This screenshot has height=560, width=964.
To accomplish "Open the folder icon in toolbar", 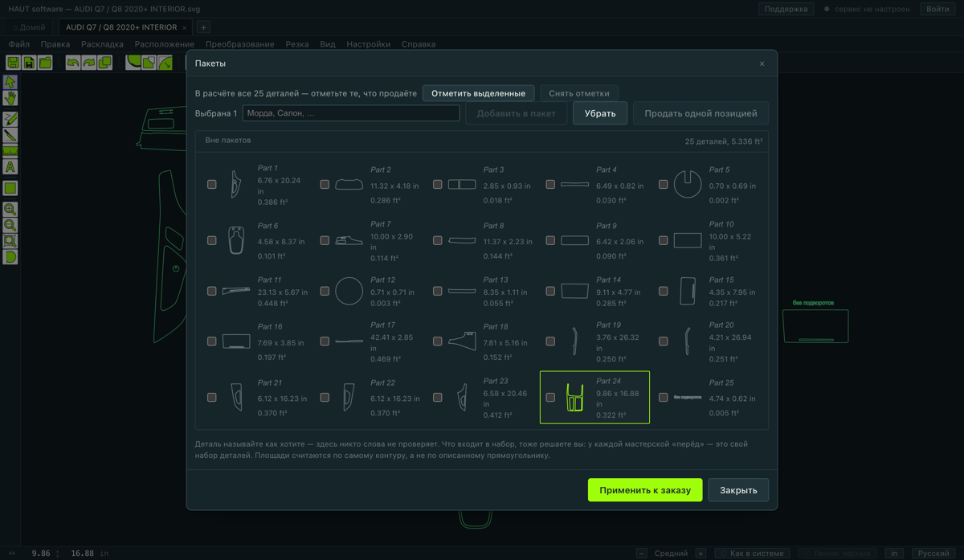I will [x=45, y=63].
